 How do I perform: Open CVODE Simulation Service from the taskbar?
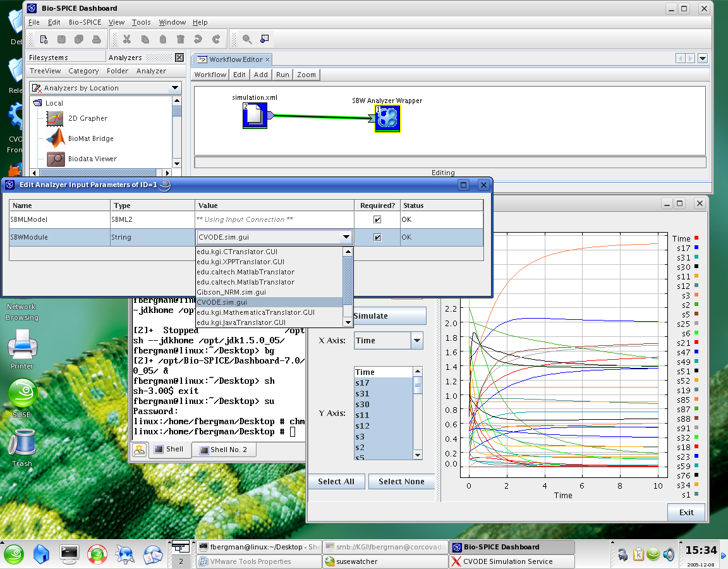tap(512, 561)
